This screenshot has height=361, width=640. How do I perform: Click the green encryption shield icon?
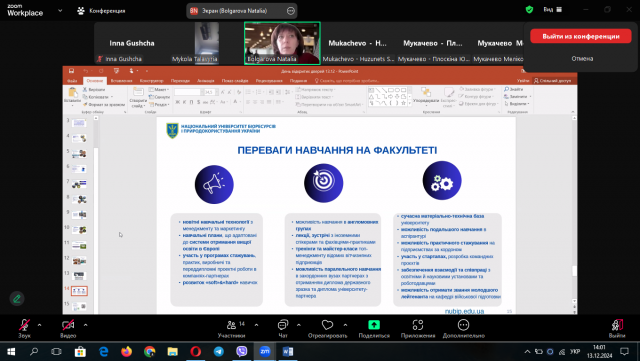click(529, 9)
